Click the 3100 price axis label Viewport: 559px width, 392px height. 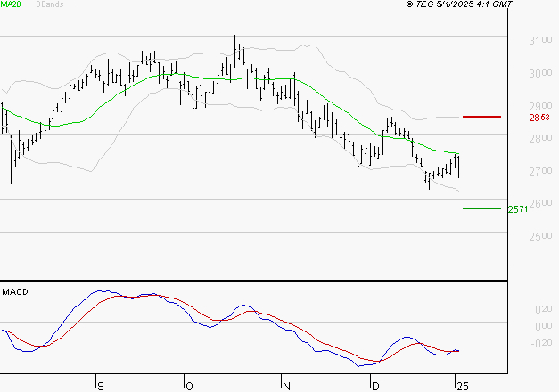540,40
